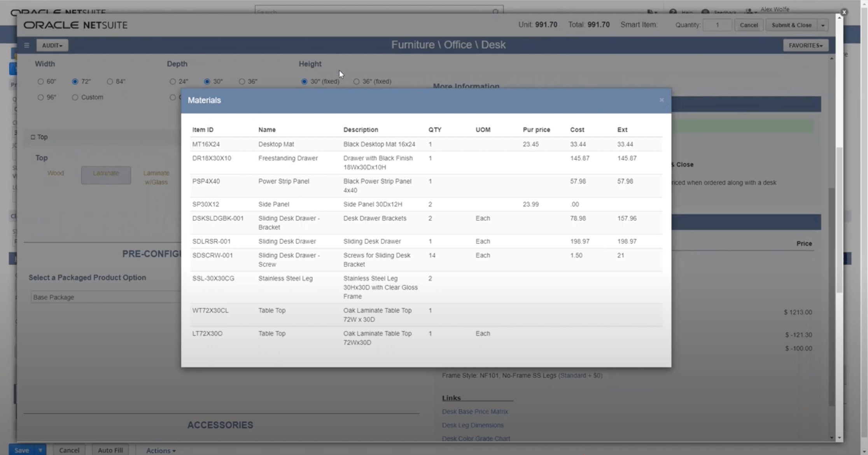Screen dimensions: 868x455
Task: Select the 84" width option
Action: tap(110, 82)
